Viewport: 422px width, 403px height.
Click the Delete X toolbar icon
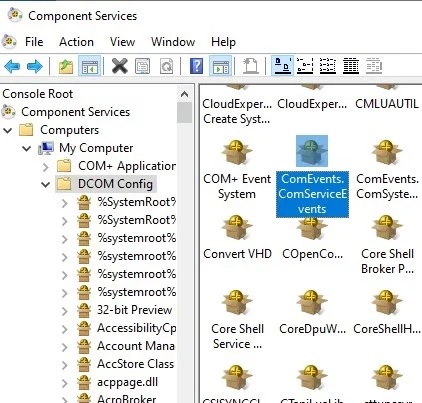coord(120,66)
